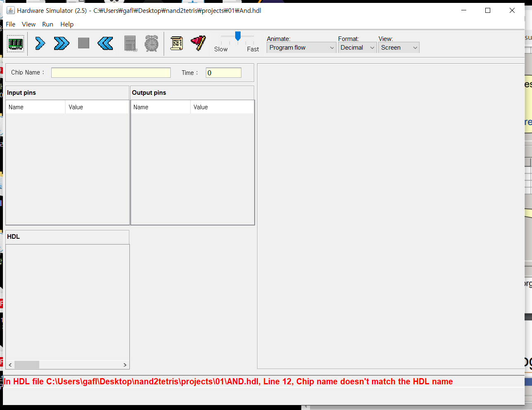Run the simulation with fast-forward icon
This screenshot has width=532, height=410.
click(x=62, y=43)
